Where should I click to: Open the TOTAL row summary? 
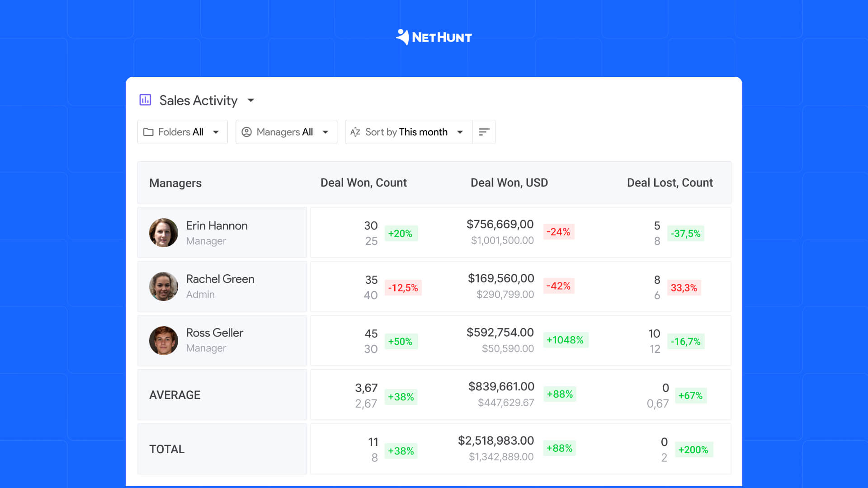pos(167,449)
